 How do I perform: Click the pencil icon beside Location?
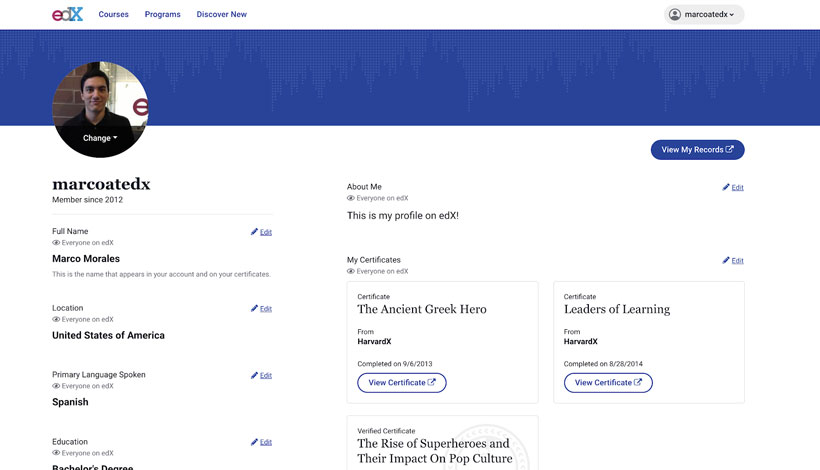point(255,309)
